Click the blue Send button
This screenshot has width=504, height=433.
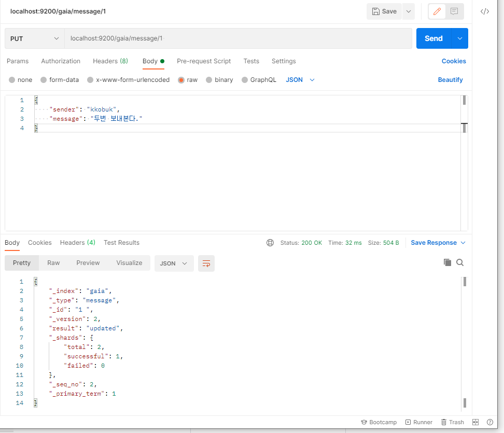433,38
